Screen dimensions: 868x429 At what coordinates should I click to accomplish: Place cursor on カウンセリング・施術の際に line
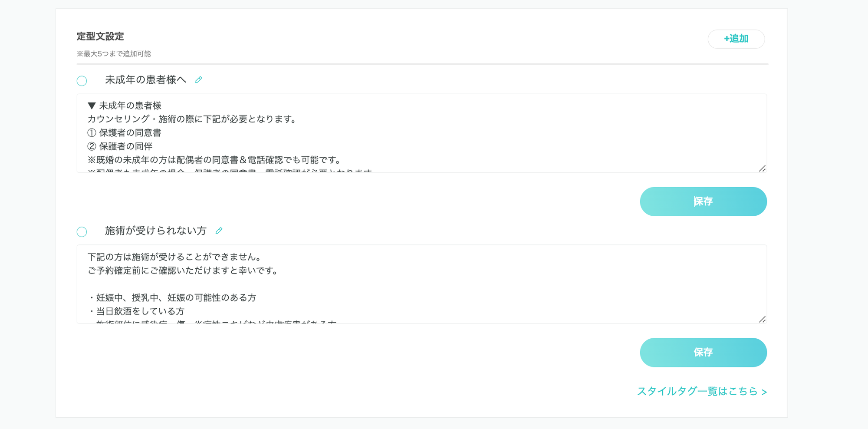point(192,119)
